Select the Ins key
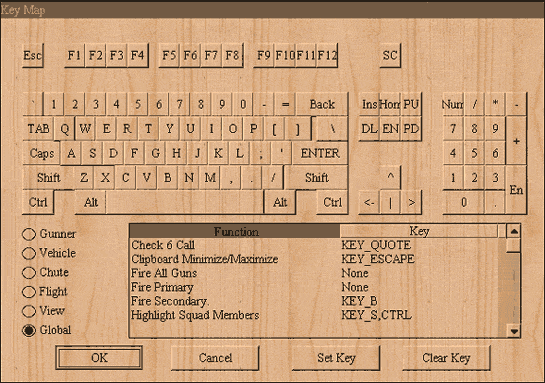The height and width of the screenshot is (383, 545). coord(369,104)
